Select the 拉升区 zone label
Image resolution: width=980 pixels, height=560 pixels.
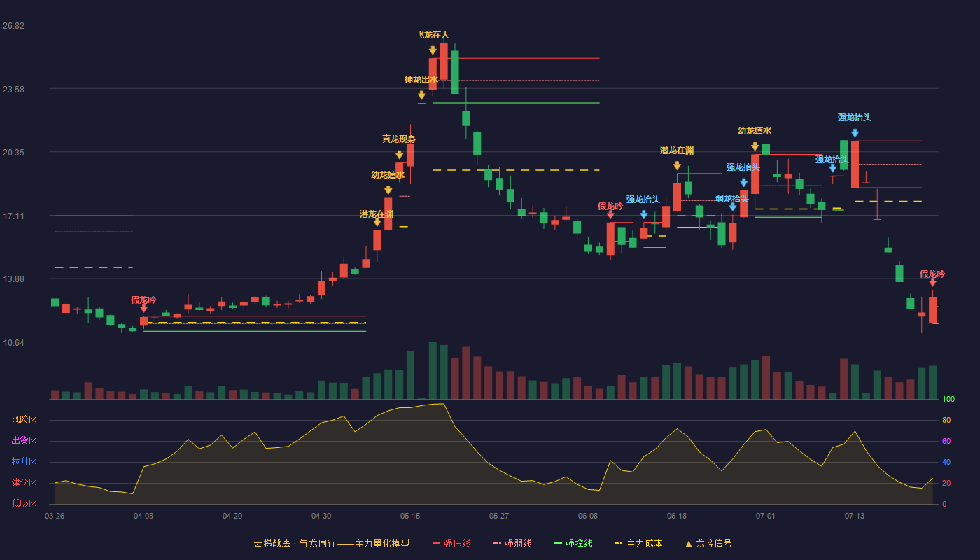24,462
